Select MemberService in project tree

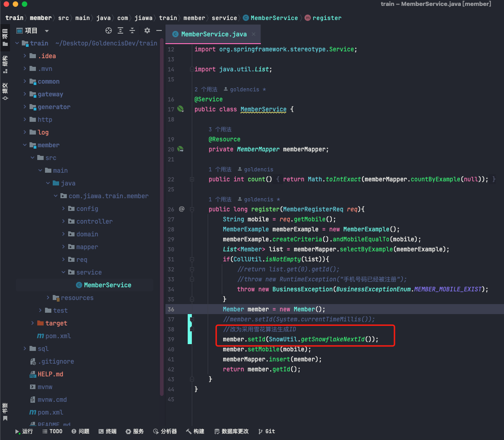click(x=104, y=285)
